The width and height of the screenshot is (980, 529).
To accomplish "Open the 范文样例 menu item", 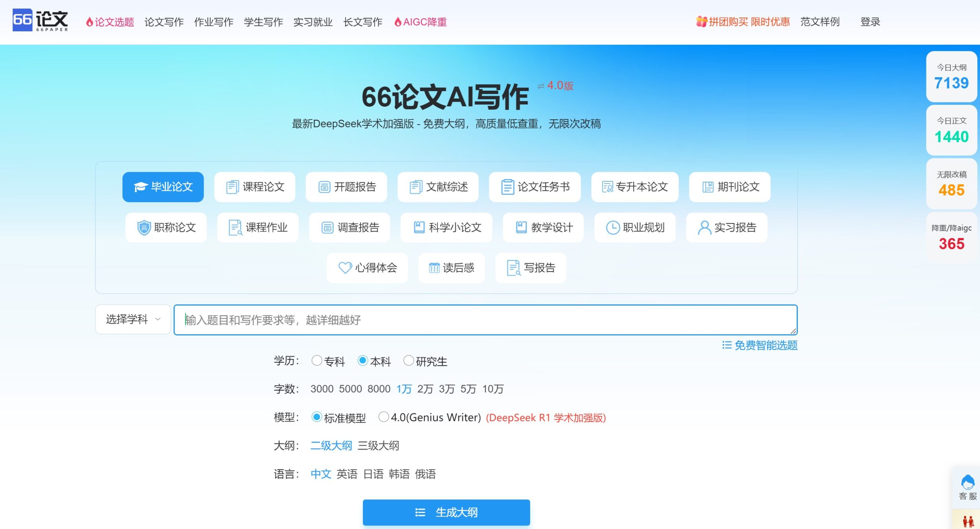I will (820, 22).
